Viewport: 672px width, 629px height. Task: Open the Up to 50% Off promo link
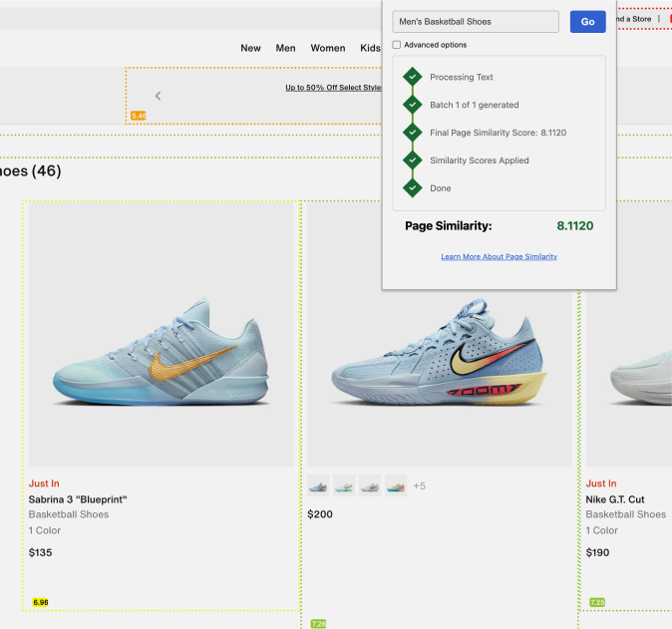[x=333, y=88]
